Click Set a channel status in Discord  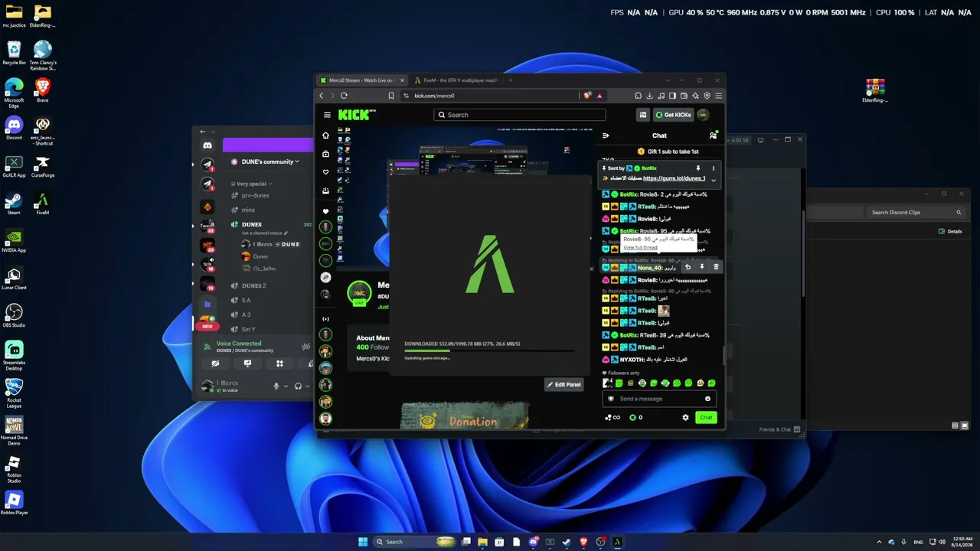263,233
